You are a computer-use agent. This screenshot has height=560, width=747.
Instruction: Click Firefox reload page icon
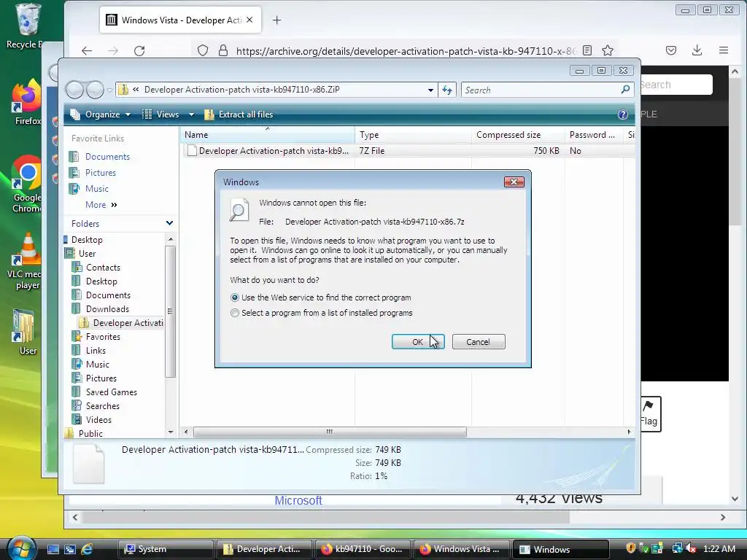click(x=139, y=50)
